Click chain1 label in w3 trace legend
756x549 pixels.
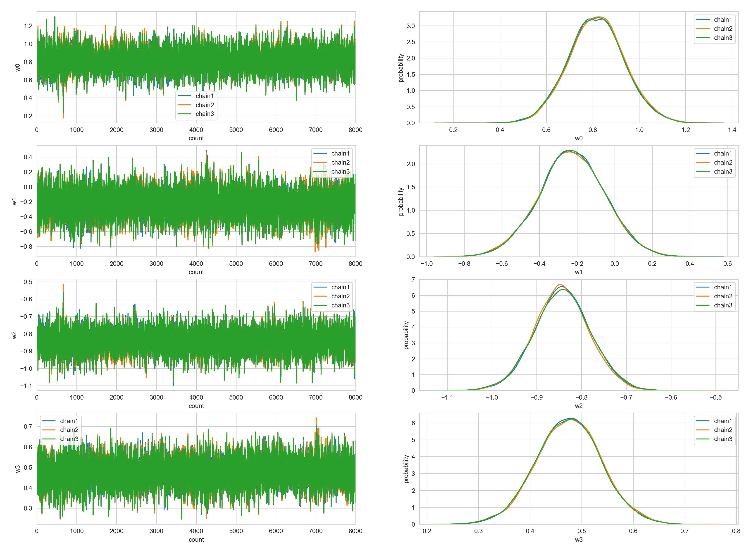point(69,421)
